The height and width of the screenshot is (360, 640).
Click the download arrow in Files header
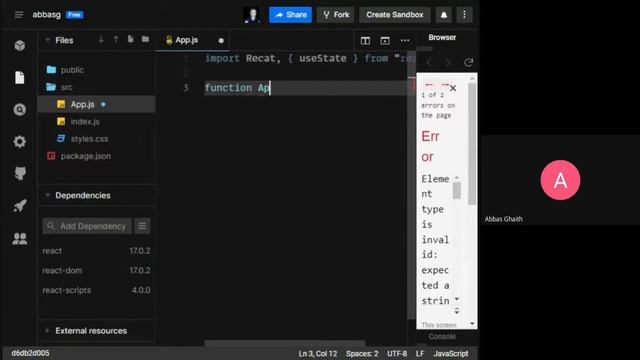click(x=101, y=40)
